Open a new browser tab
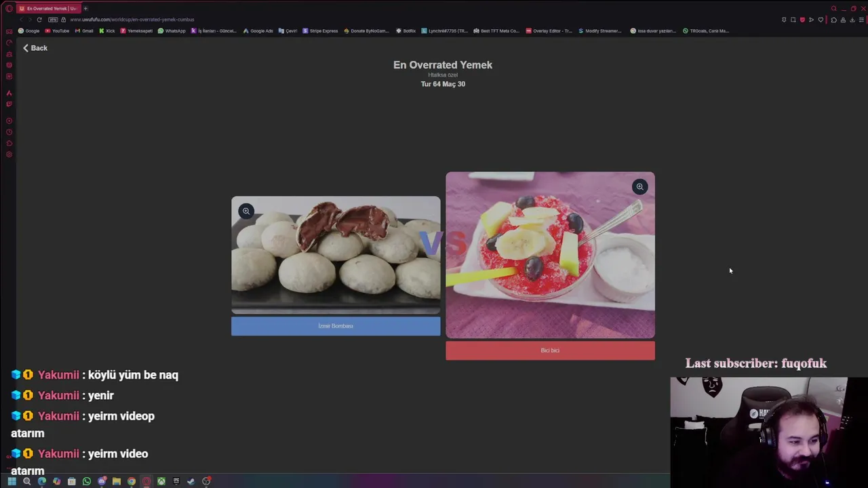This screenshot has height=488, width=868. pyautogui.click(x=85, y=8)
